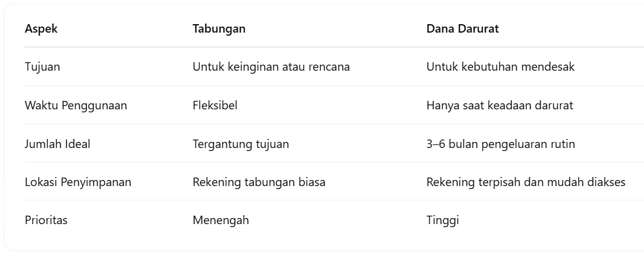Click the cell Untuk kebutuhan mendesak
Image resolution: width=644 pixels, height=267 pixels.
point(500,66)
